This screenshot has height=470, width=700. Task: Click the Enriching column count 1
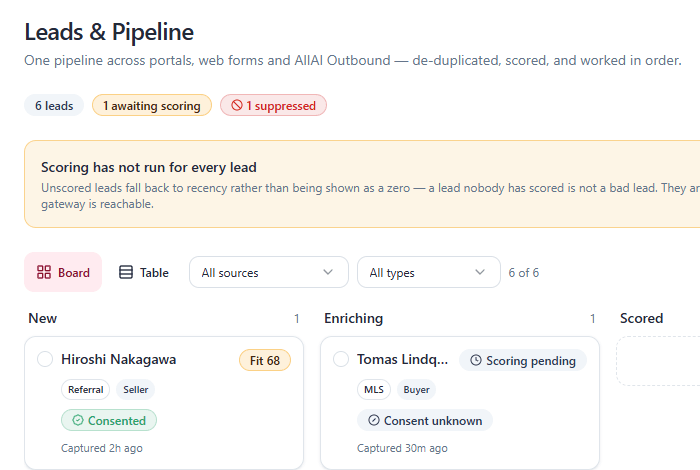592,319
